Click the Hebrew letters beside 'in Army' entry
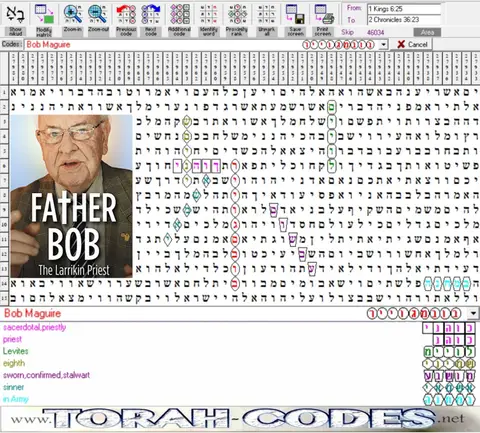480x433 pixels. click(449, 400)
